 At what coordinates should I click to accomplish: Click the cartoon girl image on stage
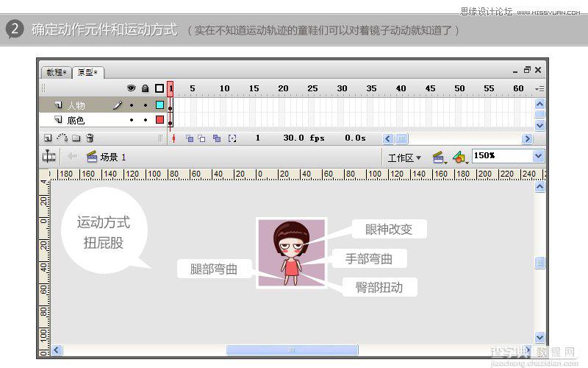(x=291, y=252)
